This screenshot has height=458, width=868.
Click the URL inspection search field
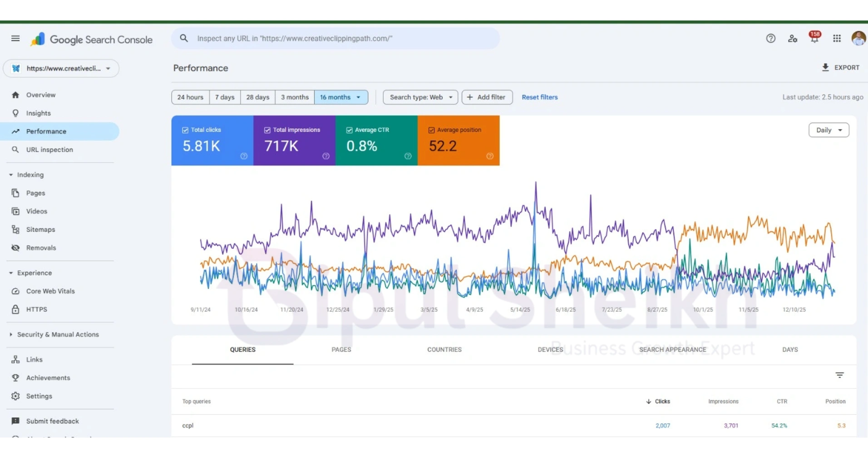click(x=335, y=38)
